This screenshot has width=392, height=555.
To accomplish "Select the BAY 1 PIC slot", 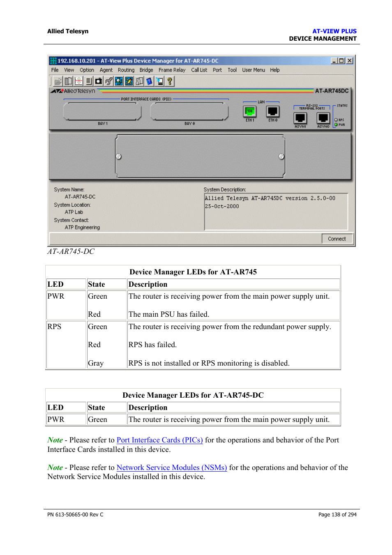I will point(103,112).
